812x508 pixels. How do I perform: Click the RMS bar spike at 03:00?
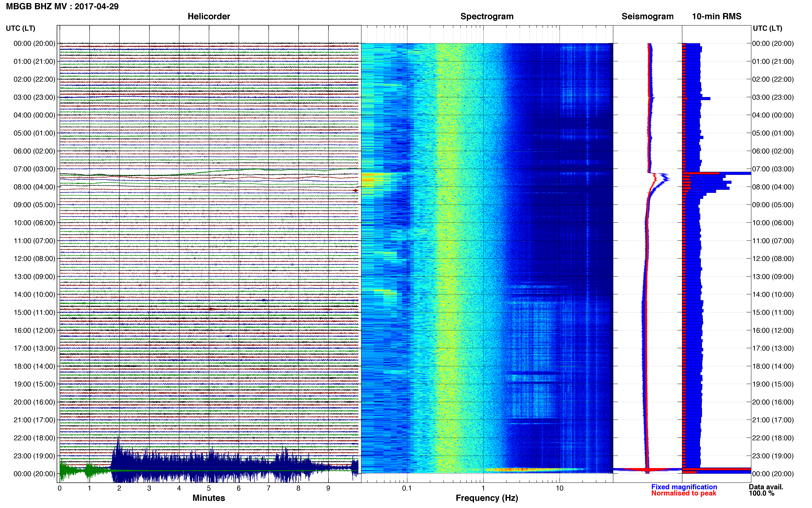[696, 98]
